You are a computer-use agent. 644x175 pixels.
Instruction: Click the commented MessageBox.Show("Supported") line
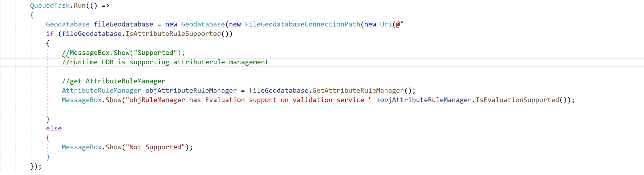coord(123,53)
